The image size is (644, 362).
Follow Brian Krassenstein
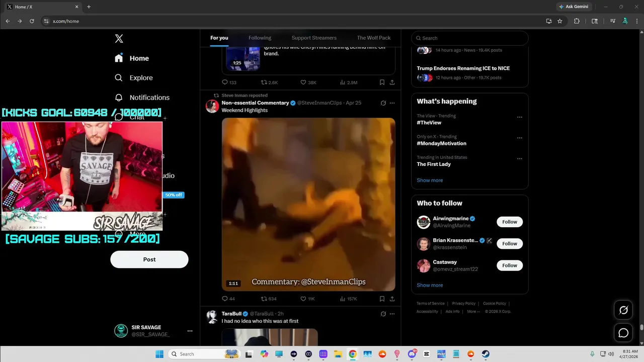[510, 243]
